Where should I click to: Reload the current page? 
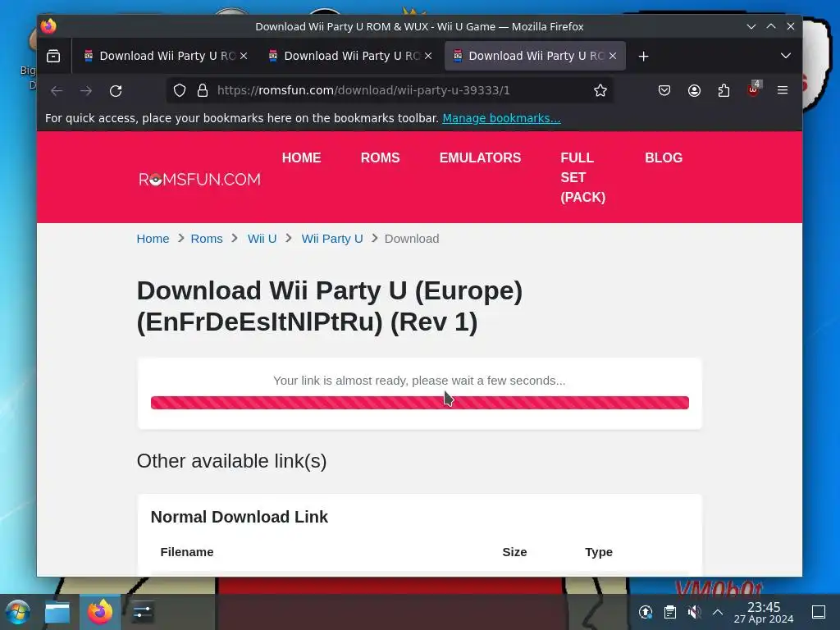(x=116, y=90)
